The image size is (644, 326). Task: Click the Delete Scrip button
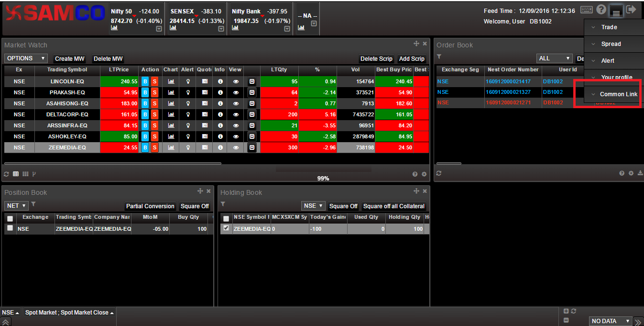[x=376, y=59]
